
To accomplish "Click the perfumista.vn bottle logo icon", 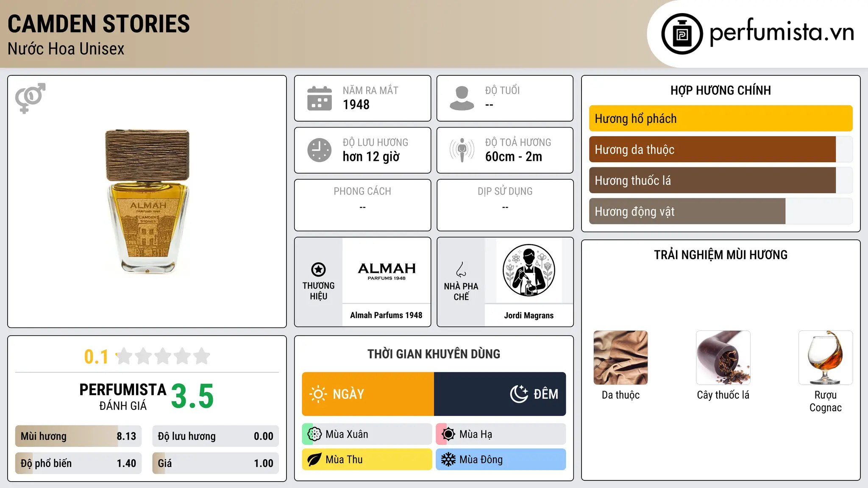I will point(682,33).
